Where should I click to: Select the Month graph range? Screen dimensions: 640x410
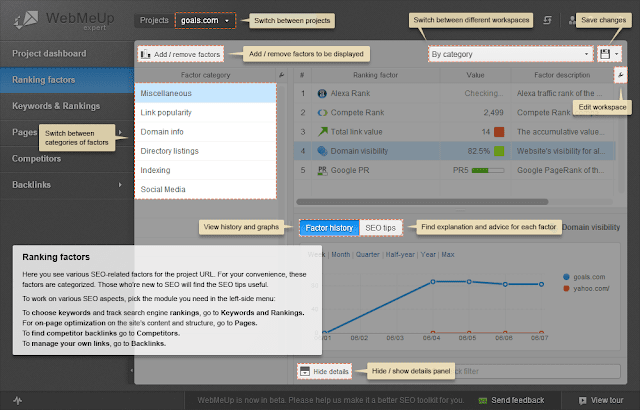point(340,255)
